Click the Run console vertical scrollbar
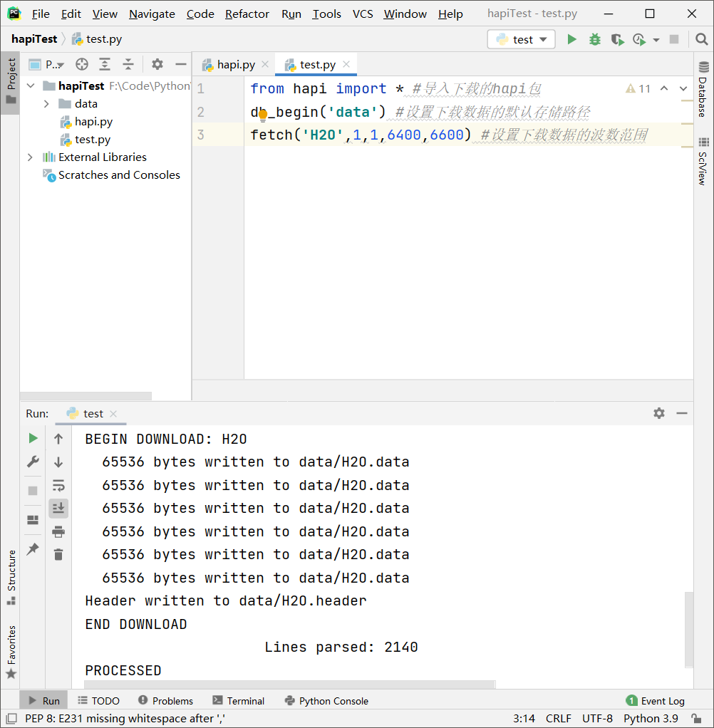The width and height of the screenshot is (714, 728). pyautogui.click(x=689, y=629)
